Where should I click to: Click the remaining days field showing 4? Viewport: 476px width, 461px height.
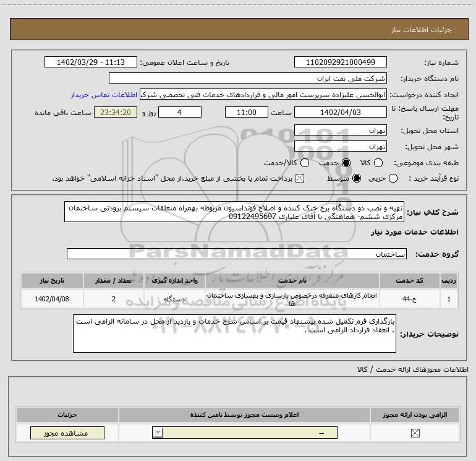tap(180, 112)
